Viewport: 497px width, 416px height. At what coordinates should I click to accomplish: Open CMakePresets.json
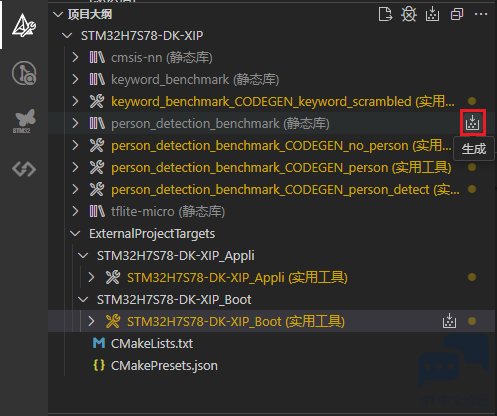164,366
